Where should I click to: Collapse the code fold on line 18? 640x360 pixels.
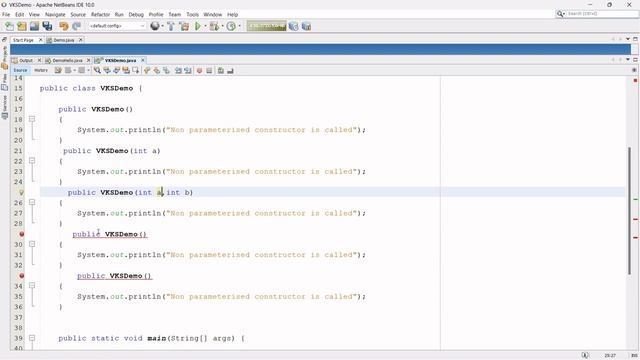pos(32,119)
